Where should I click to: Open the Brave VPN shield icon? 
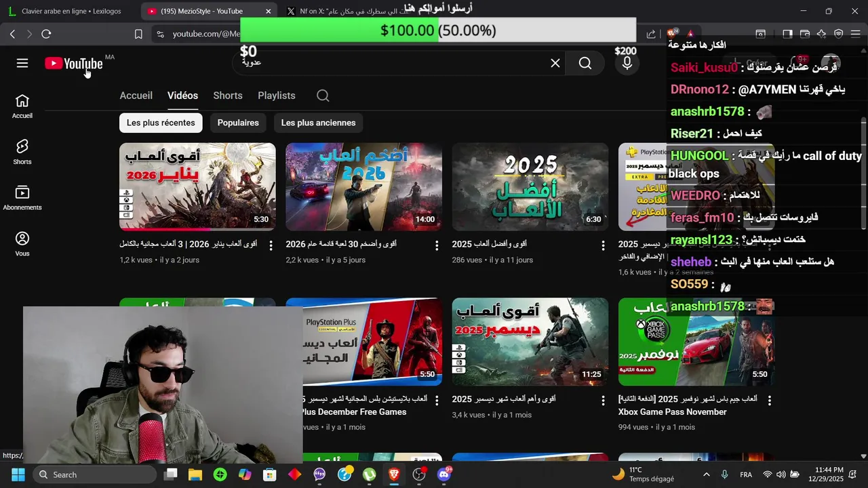[x=839, y=34]
